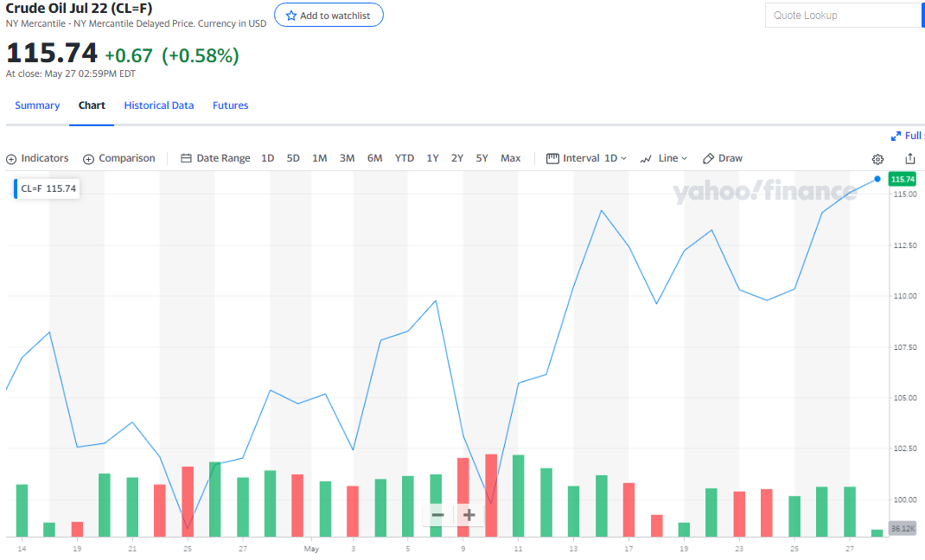925x560 pixels.
Task: Click the 36.12K volume label
Action: 903,528
